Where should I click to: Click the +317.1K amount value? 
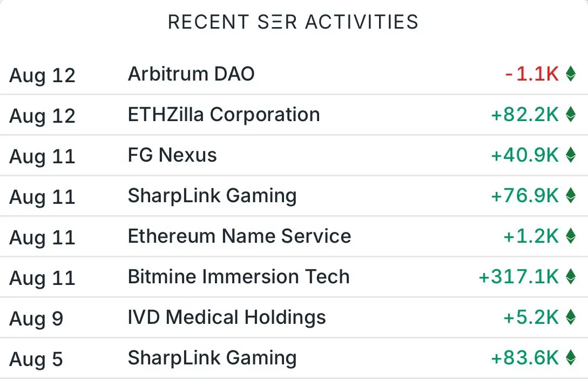click(x=519, y=276)
